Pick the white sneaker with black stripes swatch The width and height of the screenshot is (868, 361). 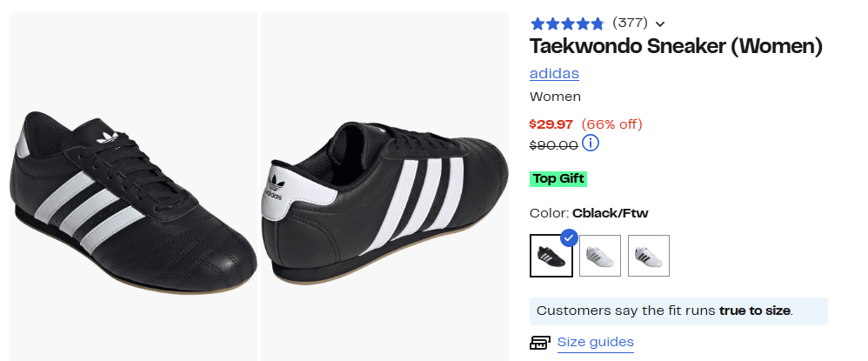(649, 256)
